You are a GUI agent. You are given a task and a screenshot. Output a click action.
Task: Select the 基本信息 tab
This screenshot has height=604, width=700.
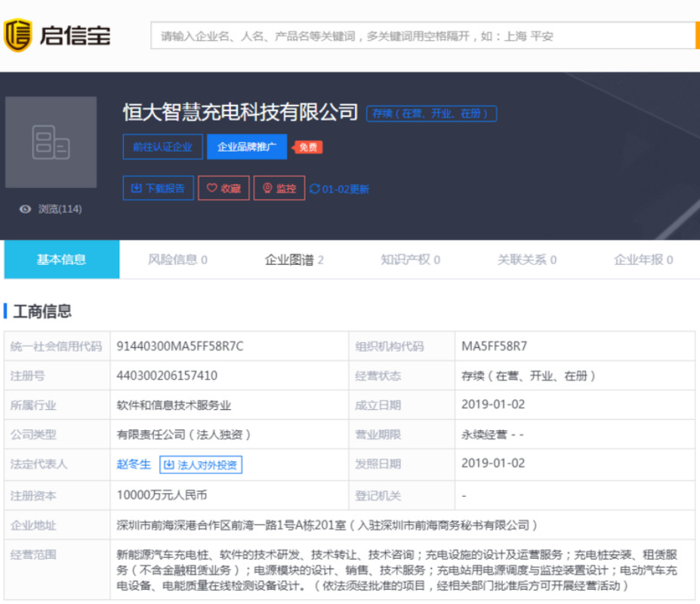pos(61,259)
